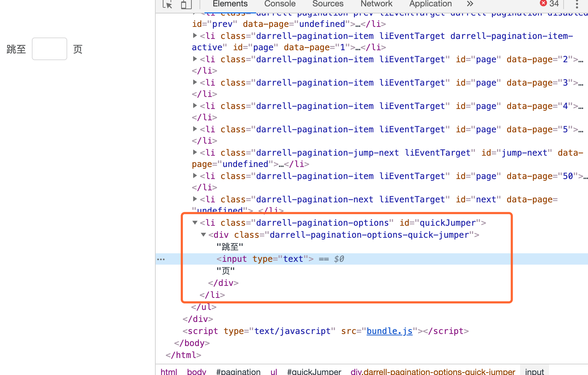Select html in the breadcrumb bar

click(x=169, y=371)
